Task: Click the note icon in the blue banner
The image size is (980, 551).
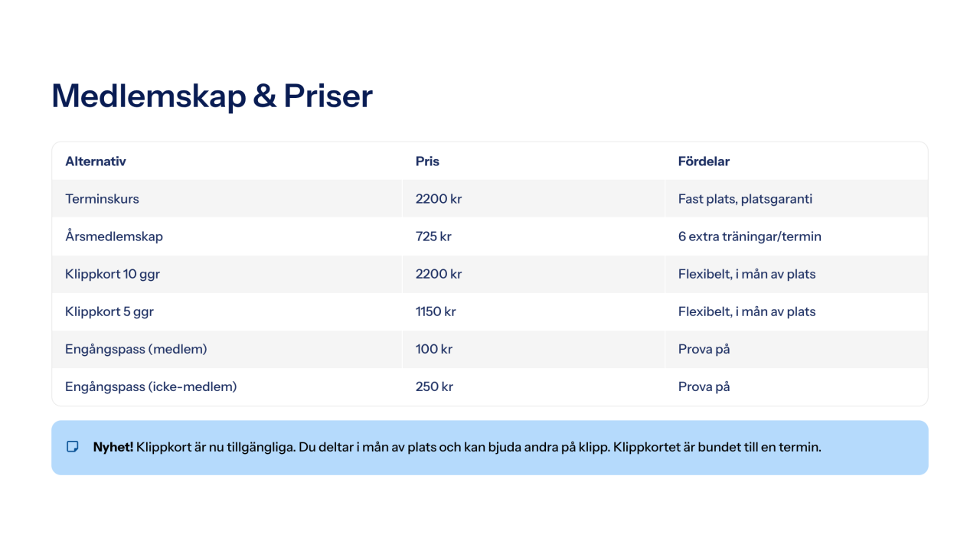Action: pyautogui.click(x=73, y=447)
